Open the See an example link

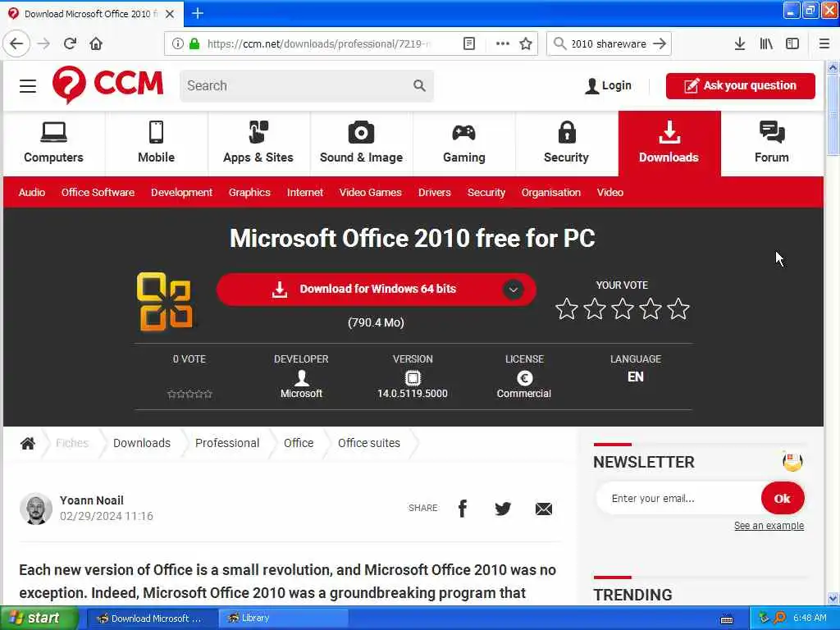tap(769, 526)
